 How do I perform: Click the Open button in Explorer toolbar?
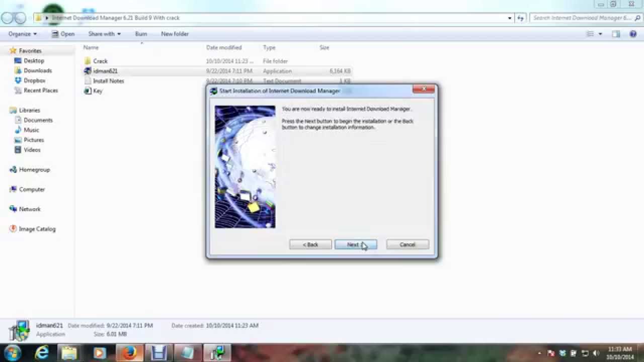[x=63, y=34]
